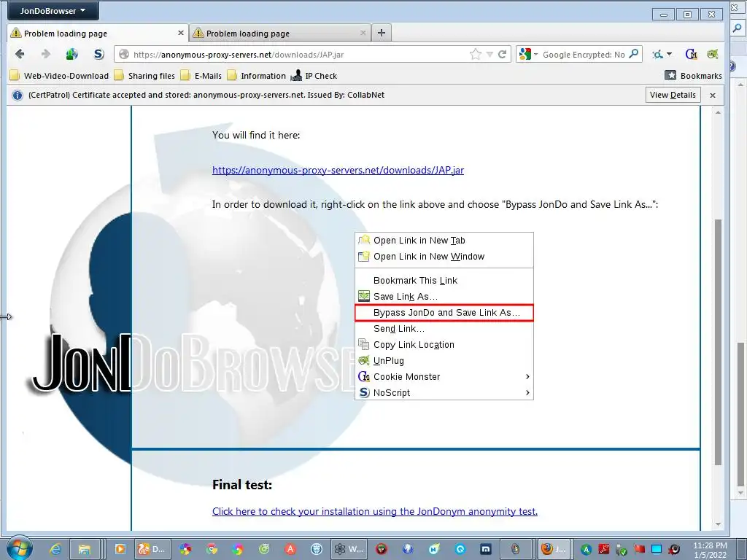Open the Information bookmark folder
Viewport: 747px width, 560px height.
click(256, 76)
